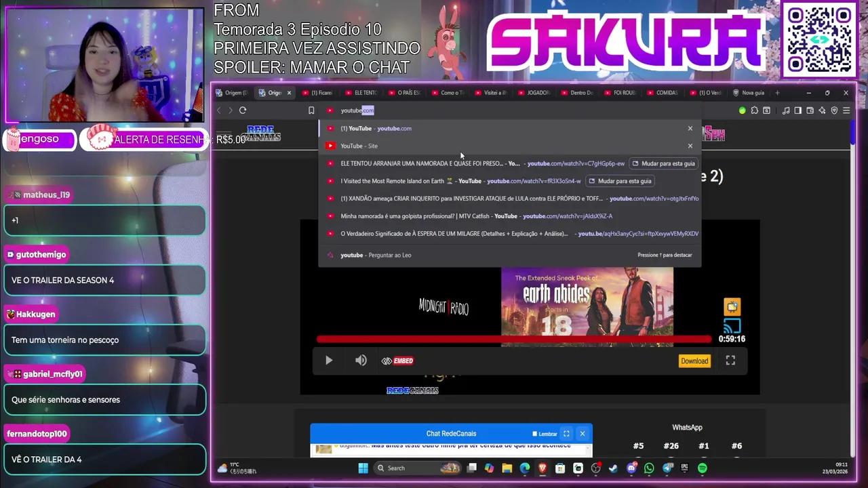Bookmark this page with the bookmark icon
The height and width of the screenshot is (488, 868).
pyautogui.click(x=311, y=110)
